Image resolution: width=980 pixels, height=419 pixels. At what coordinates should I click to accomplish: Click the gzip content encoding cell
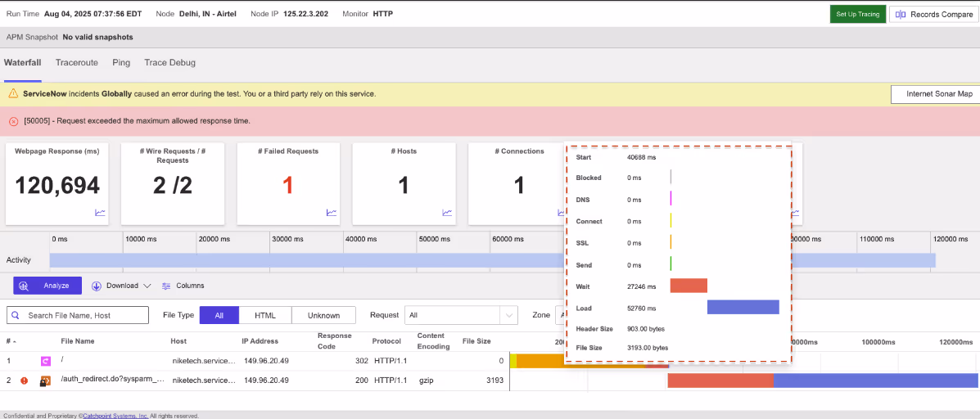(427, 381)
